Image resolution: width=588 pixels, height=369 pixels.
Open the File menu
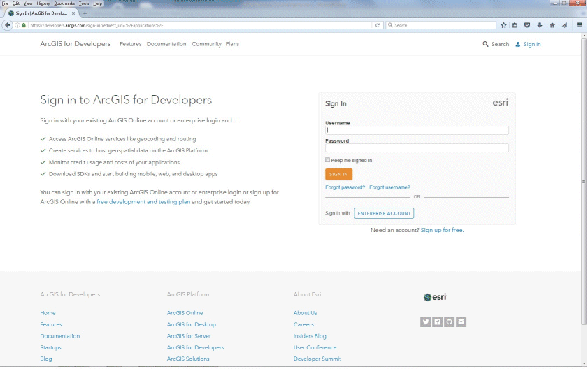[5, 3]
